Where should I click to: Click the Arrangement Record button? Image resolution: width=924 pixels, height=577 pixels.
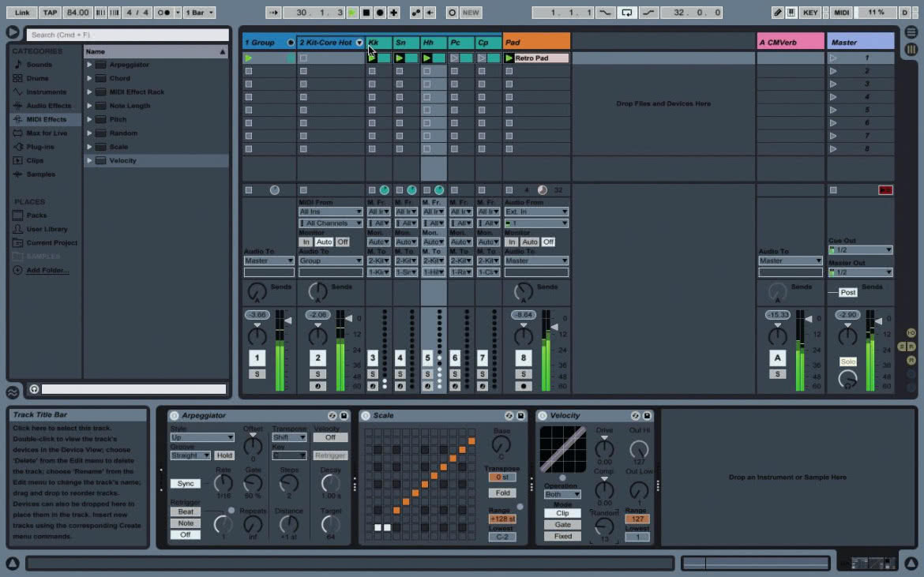coord(380,13)
